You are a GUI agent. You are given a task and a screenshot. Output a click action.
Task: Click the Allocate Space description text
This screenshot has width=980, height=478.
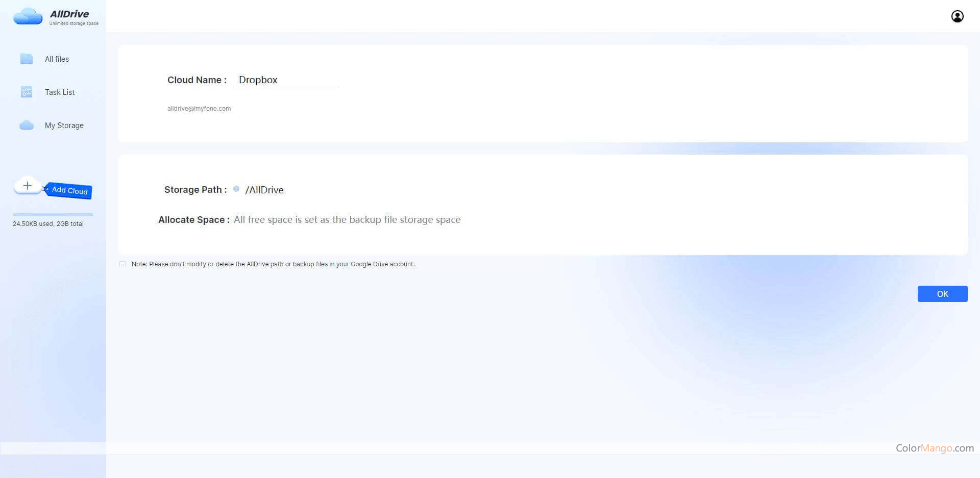click(347, 220)
